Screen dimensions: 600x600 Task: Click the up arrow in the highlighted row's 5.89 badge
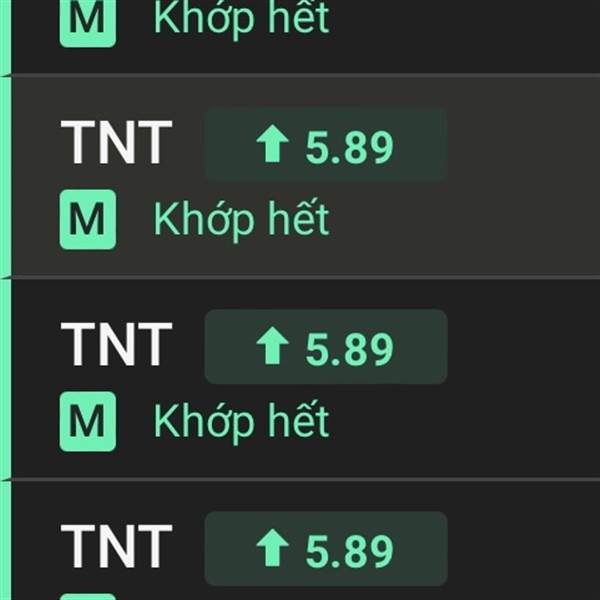(x=272, y=143)
